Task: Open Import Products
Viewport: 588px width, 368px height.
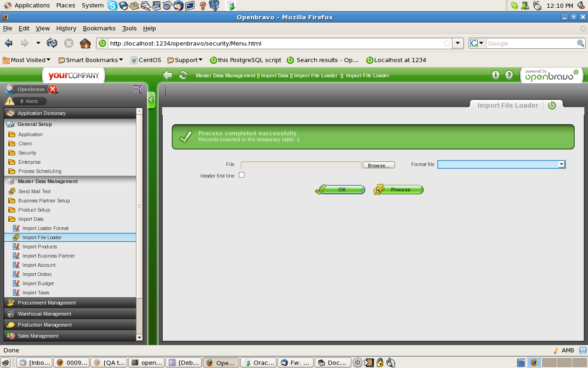Action: pos(40,247)
